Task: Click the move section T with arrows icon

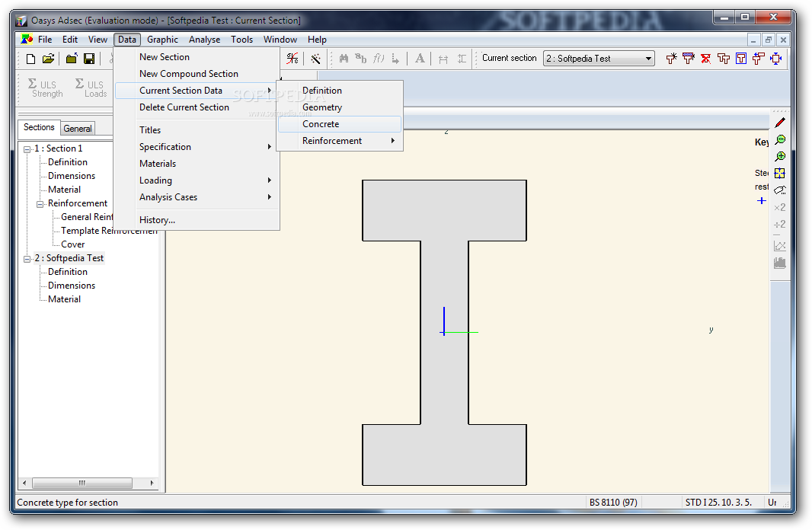Action: pyautogui.click(x=759, y=59)
